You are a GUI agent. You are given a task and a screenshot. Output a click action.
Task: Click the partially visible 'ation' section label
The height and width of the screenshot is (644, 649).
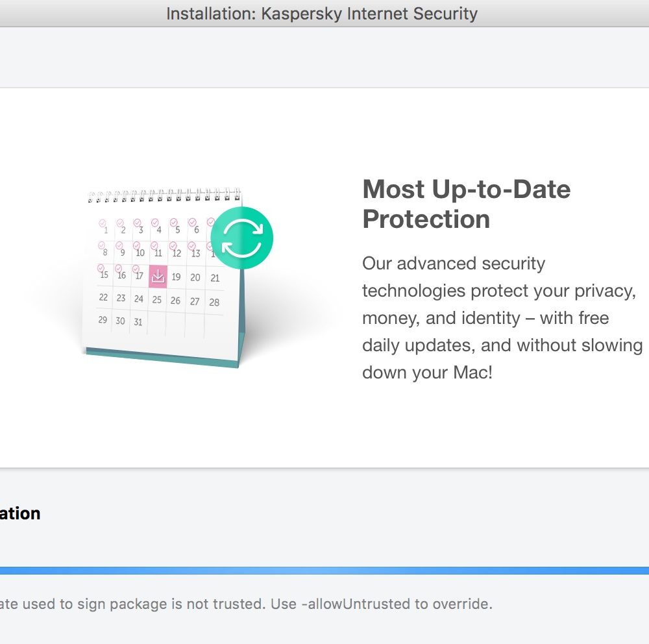[19, 514]
